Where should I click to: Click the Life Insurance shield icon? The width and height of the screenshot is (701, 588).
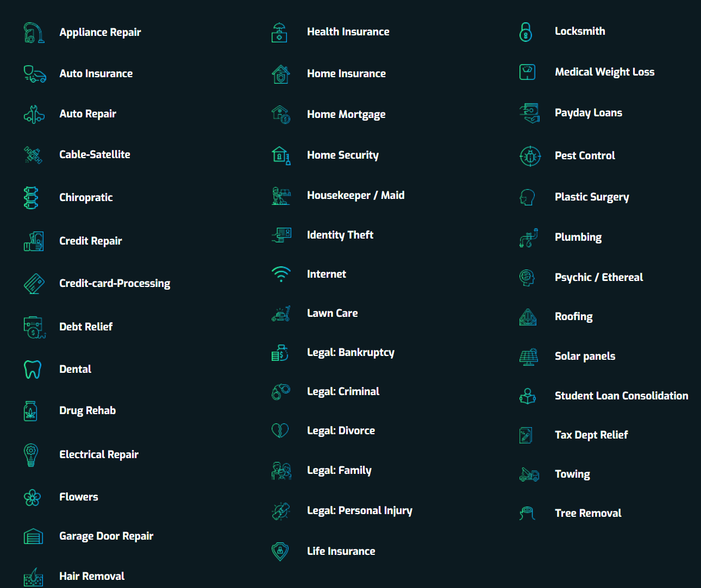click(x=280, y=552)
